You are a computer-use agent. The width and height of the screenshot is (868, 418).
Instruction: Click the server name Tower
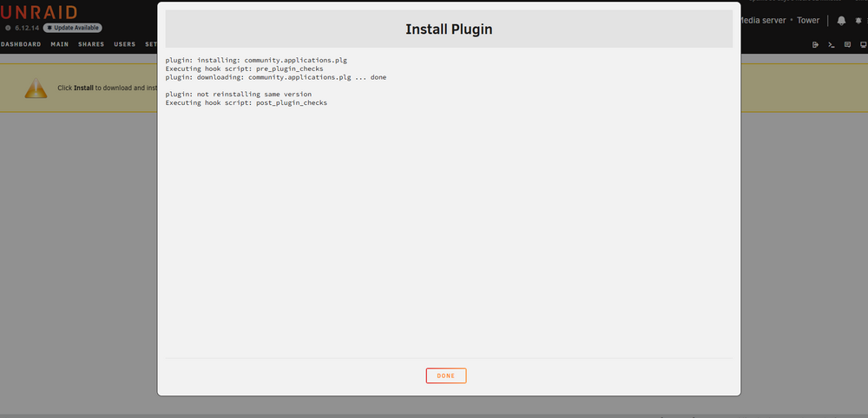click(x=808, y=21)
